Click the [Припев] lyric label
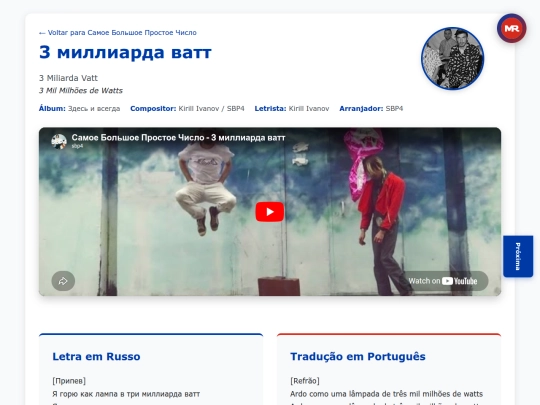Image resolution: width=540 pixels, height=405 pixels. click(x=69, y=381)
